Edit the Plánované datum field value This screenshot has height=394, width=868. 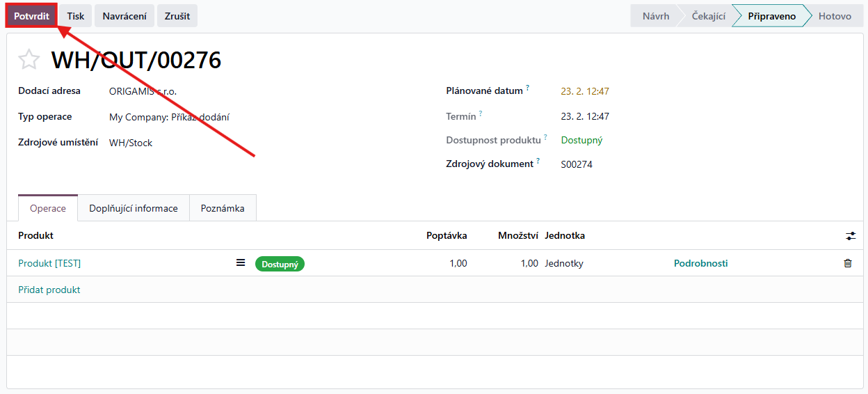[585, 91]
